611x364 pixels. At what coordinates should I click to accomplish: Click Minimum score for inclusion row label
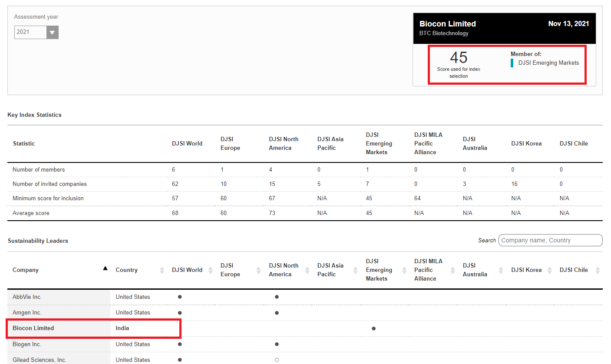[x=48, y=199]
